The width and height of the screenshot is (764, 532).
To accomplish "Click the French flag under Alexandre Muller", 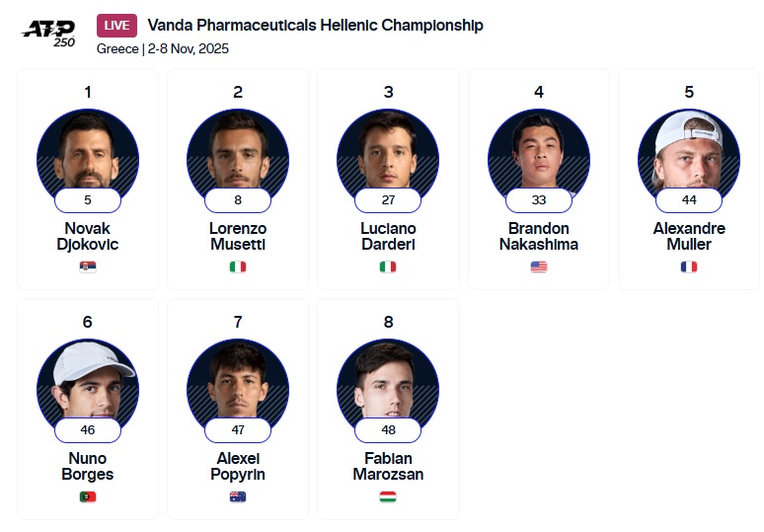I will (689, 266).
